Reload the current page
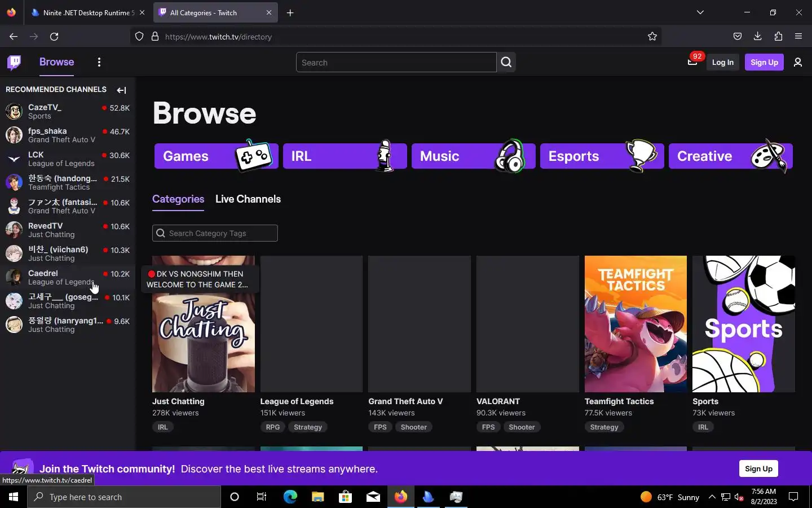The width and height of the screenshot is (812, 508). [54, 37]
